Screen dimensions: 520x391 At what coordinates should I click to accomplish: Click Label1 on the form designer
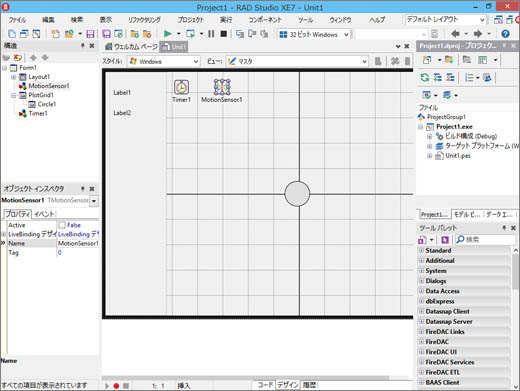click(x=122, y=92)
